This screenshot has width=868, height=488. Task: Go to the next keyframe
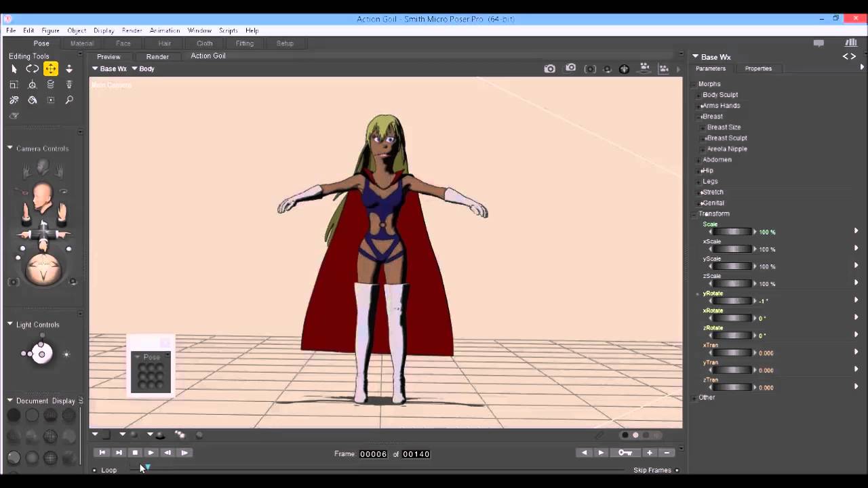click(x=601, y=453)
